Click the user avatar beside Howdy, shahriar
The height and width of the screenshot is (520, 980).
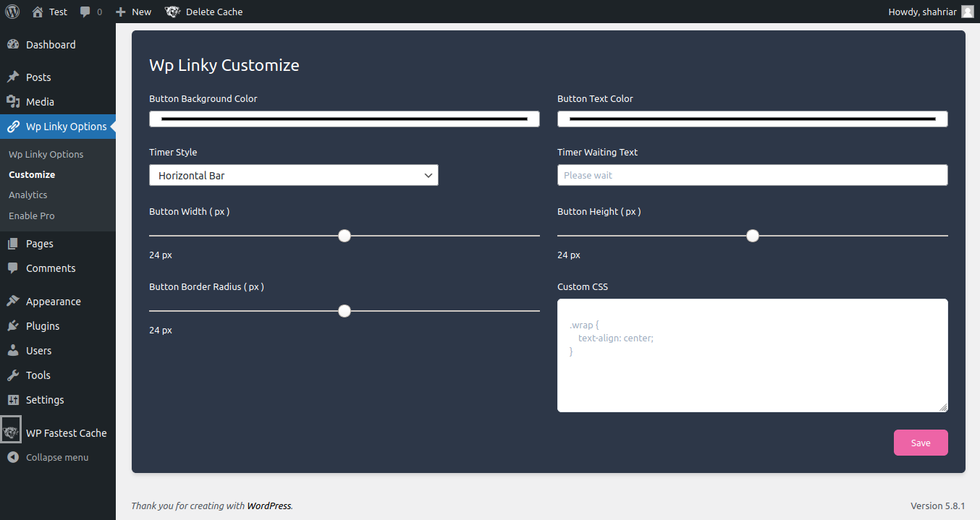coord(967,12)
